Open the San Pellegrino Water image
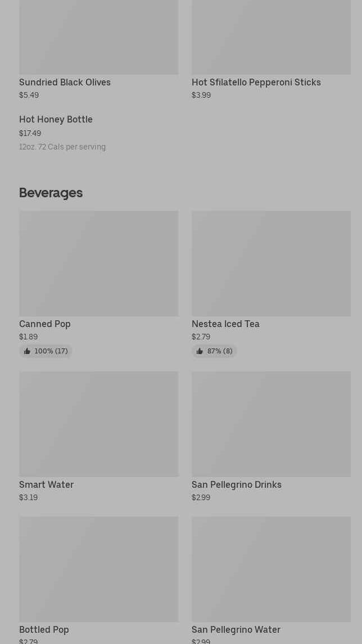Image resolution: width=362 pixels, height=644 pixels. point(271,569)
